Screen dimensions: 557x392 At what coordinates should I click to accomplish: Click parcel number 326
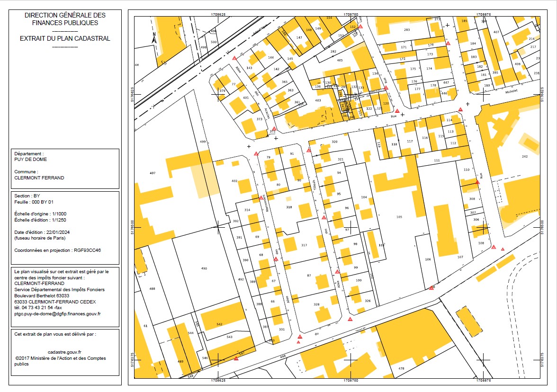click(368, 301)
